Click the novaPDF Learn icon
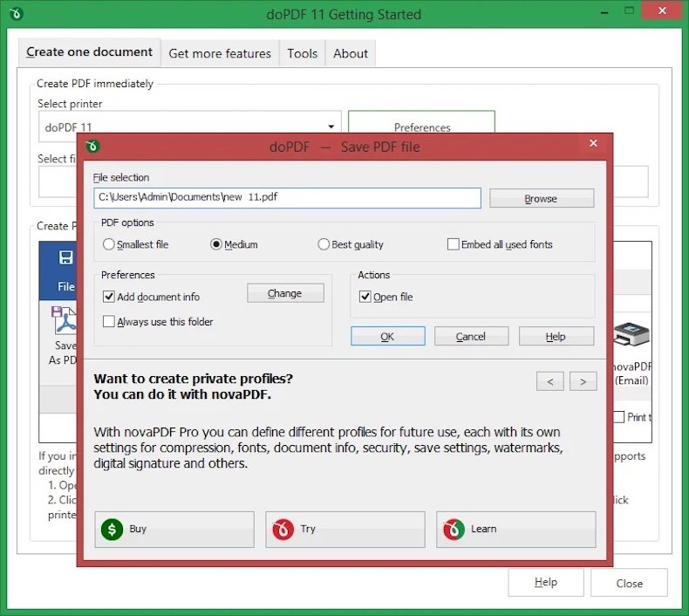689x616 pixels. pyautogui.click(x=454, y=529)
